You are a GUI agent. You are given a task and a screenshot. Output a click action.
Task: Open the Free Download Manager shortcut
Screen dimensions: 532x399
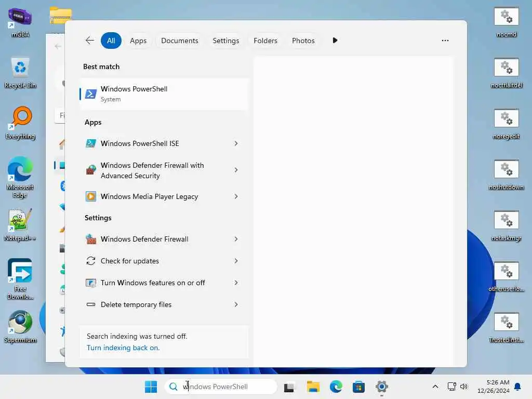pos(20,279)
